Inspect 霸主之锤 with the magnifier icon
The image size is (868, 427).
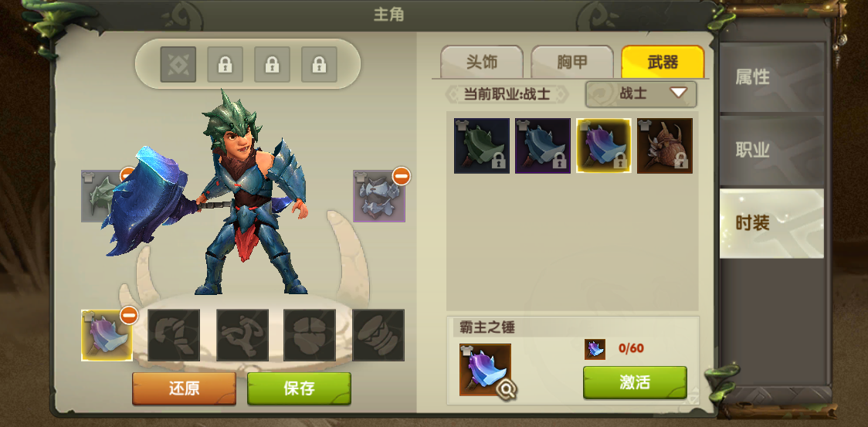[506, 391]
